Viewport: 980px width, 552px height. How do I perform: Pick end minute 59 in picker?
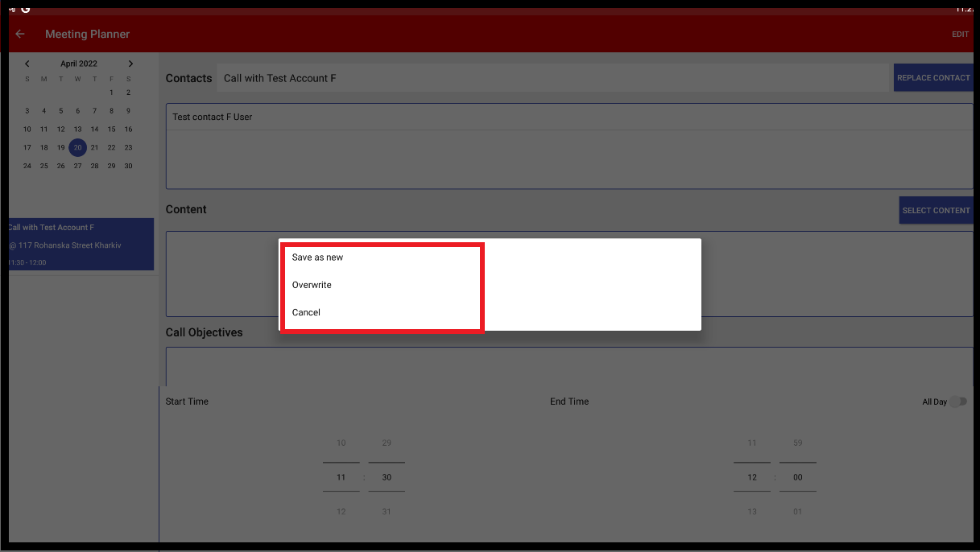[797, 443]
